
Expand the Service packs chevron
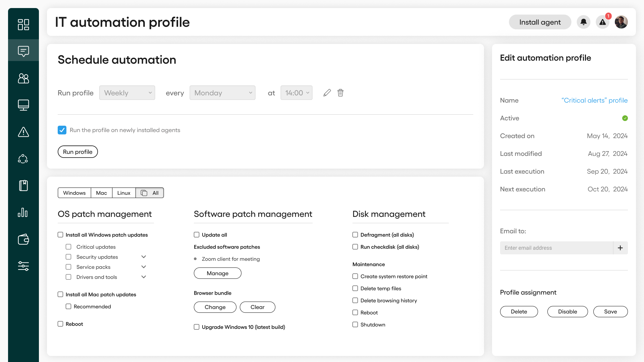[144, 267]
